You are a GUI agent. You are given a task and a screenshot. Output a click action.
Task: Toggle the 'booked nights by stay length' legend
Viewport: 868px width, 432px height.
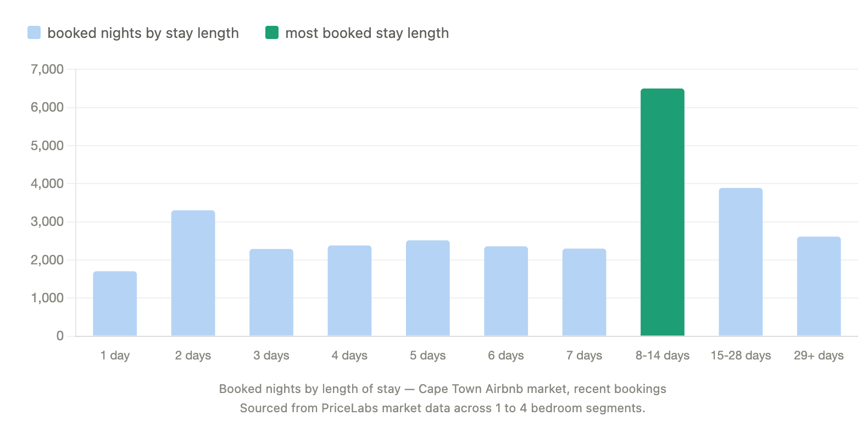(143, 33)
